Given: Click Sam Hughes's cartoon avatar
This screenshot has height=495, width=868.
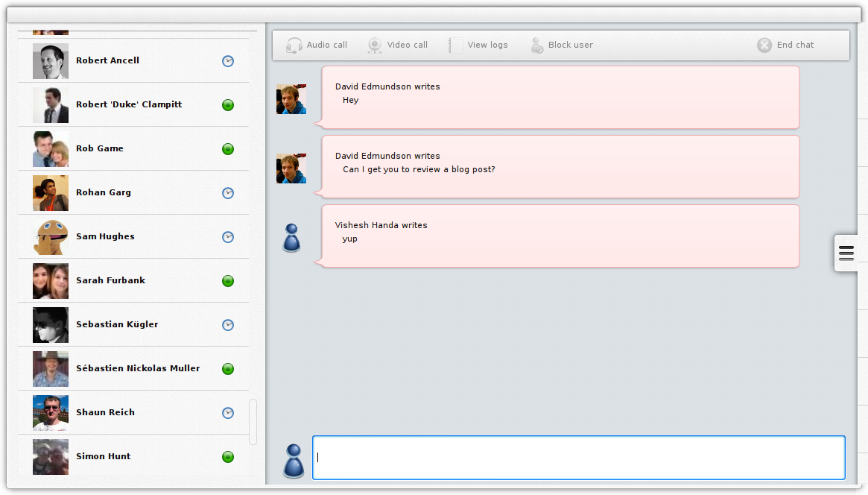Looking at the screenshot, I should point(51,237).
